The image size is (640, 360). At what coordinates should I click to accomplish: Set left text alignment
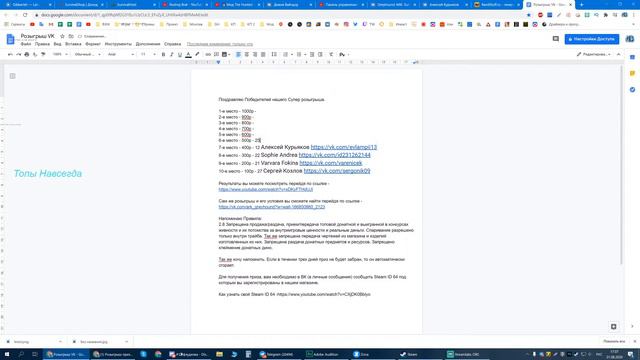238,54
